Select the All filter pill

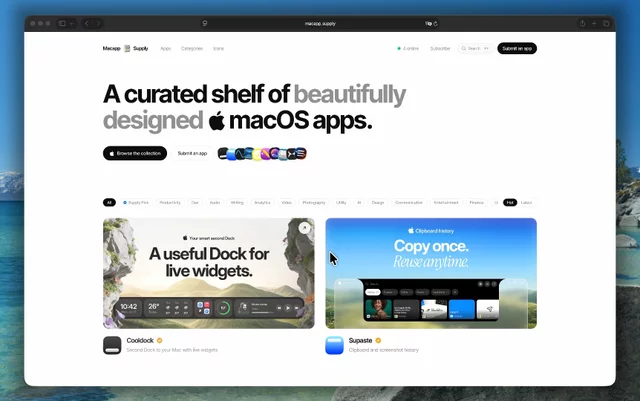[109, 203]
